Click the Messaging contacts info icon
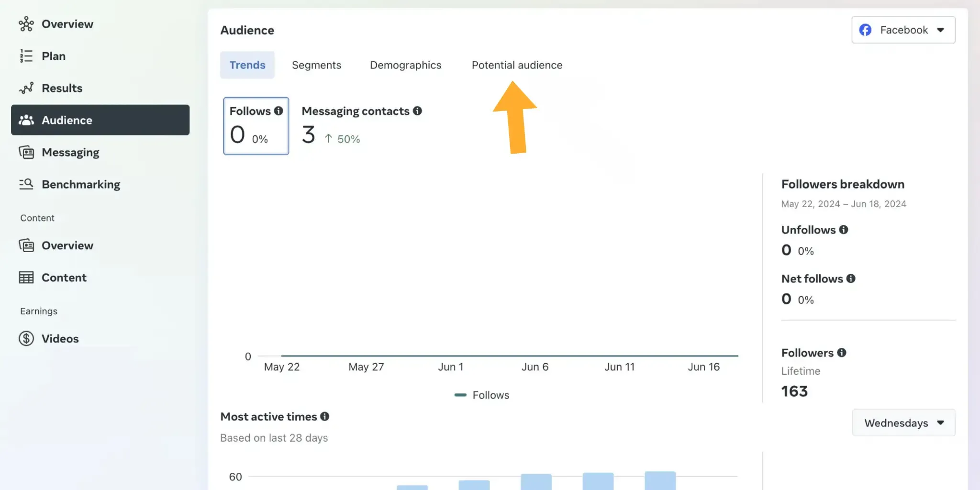Image resolution: width=980 pixels, height=490 pixels. (x=417, y=111)
